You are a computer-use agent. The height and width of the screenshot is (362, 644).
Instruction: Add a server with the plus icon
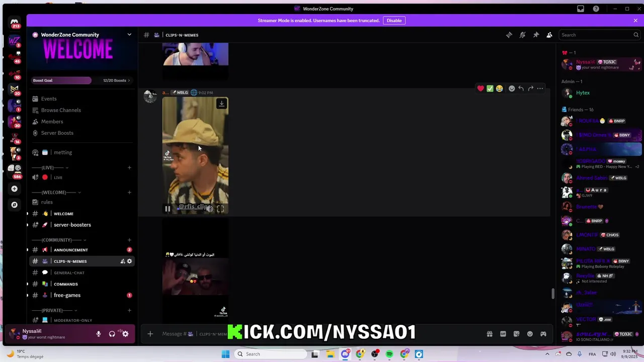coord(14,189)
